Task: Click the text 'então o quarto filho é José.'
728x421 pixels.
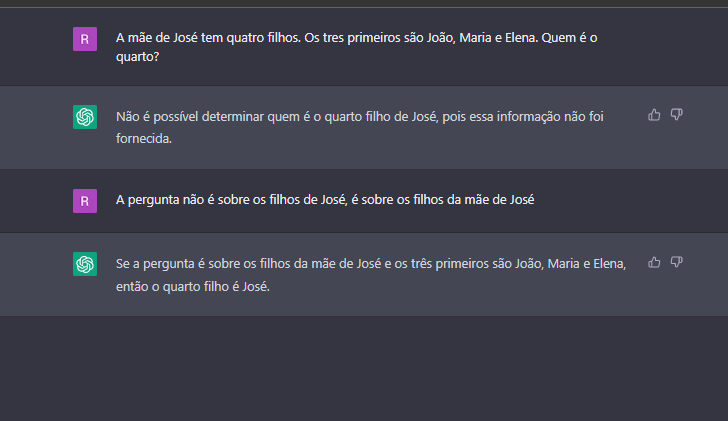Action: [193, 286]
